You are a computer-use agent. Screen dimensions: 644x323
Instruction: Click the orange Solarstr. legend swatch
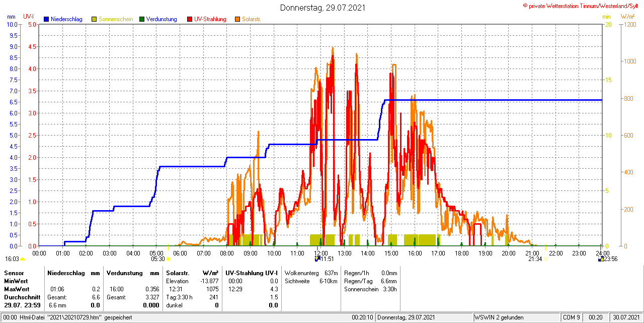[237, 19]
